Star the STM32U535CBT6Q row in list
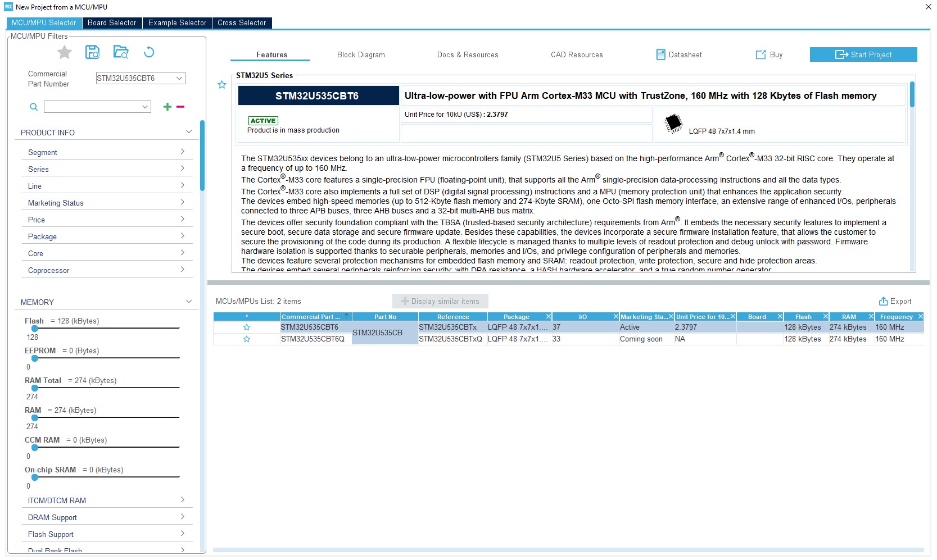 tap(247, 339)
